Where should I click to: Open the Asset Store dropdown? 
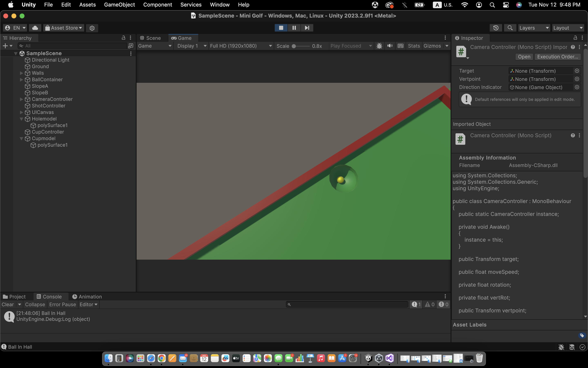click(x=64, y=28)
